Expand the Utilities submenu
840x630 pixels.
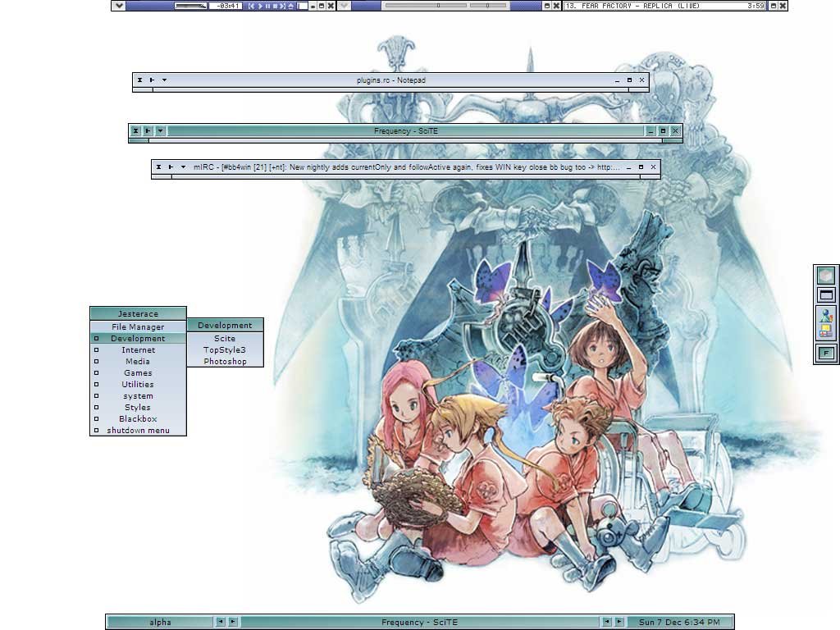(138, 384)
